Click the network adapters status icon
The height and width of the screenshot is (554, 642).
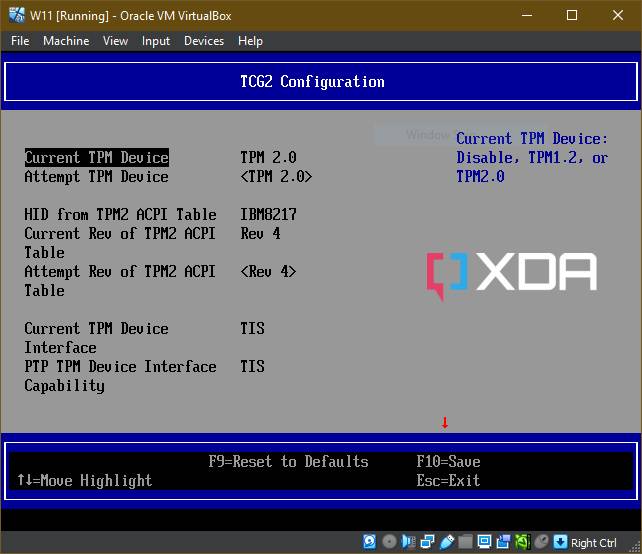click(x=428, y=542)
